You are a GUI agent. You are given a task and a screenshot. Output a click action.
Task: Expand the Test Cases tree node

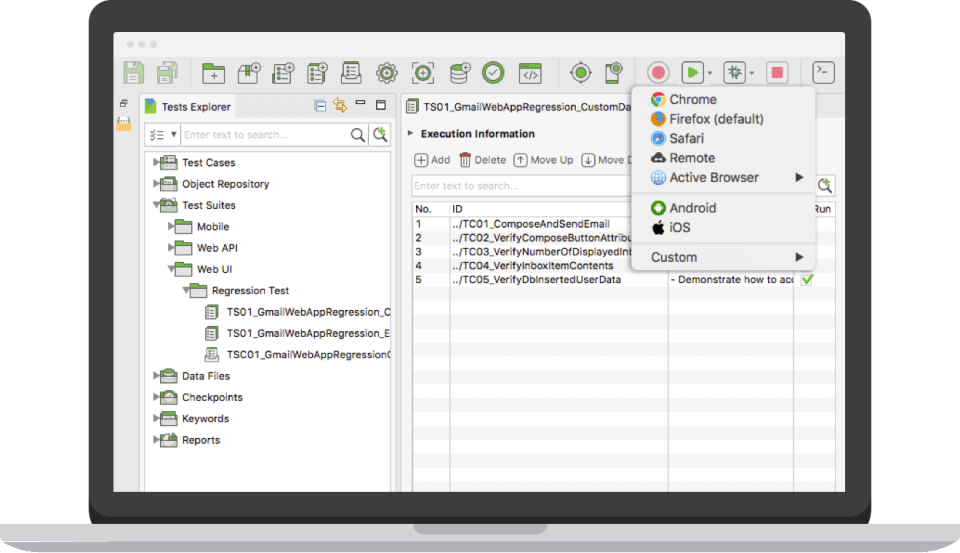[x=156, y=162]
